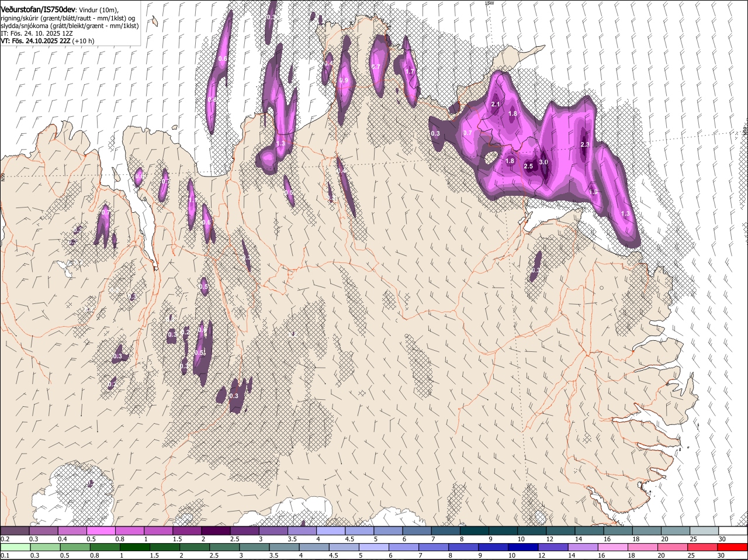This screenshot has height=560, width=748.
Task: Click the "VT: Fös. 24.10.2025 22Z (+10 h)" line
Action: click(x=47, y=41)
